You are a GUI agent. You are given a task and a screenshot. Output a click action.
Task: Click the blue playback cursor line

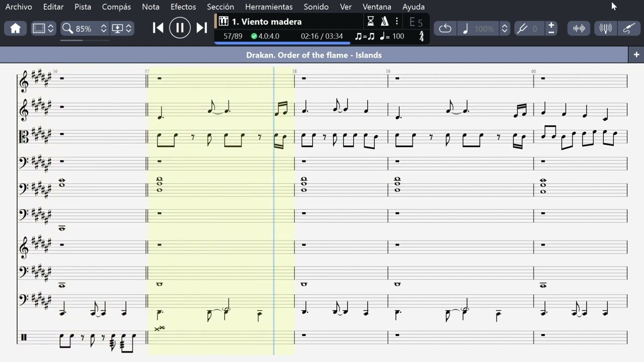coord(274,211)
